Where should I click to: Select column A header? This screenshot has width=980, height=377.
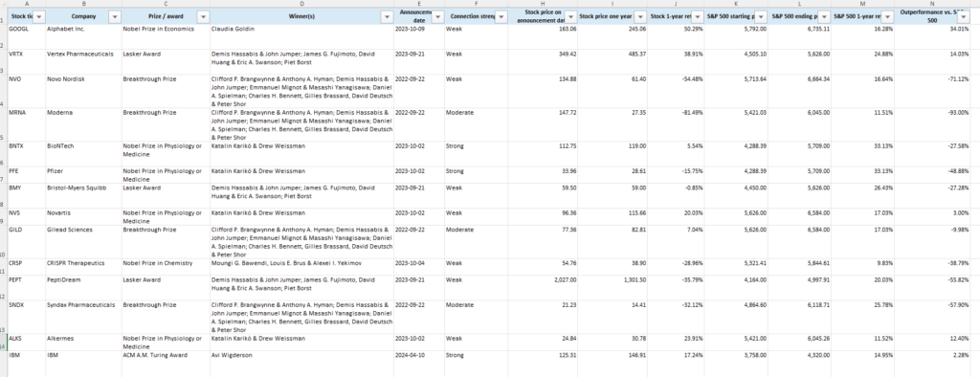[x=26, y=4]
